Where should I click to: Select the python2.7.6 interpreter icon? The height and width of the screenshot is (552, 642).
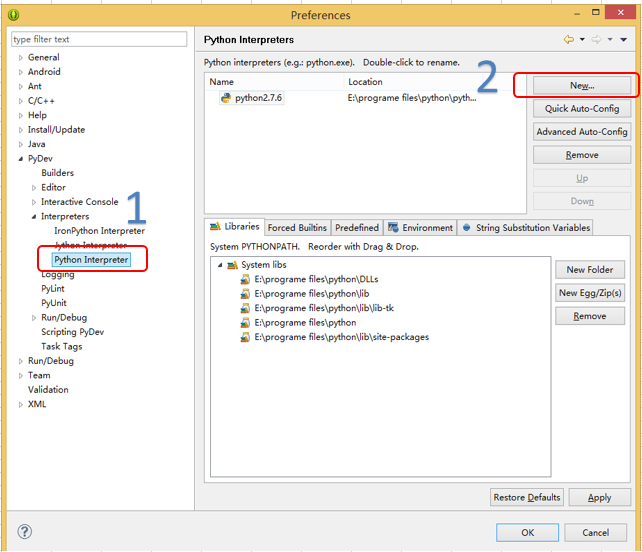pyautogui.click(x=226, y=98)
